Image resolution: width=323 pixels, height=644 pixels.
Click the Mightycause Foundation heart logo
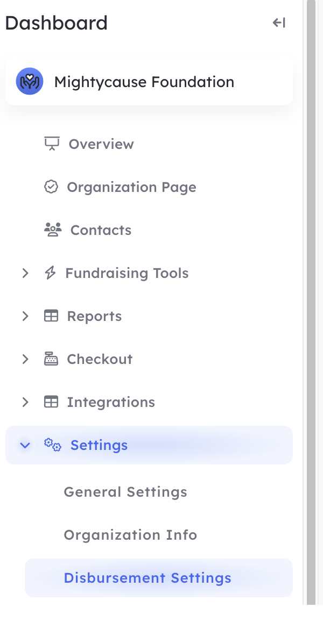tap(30, 81)
